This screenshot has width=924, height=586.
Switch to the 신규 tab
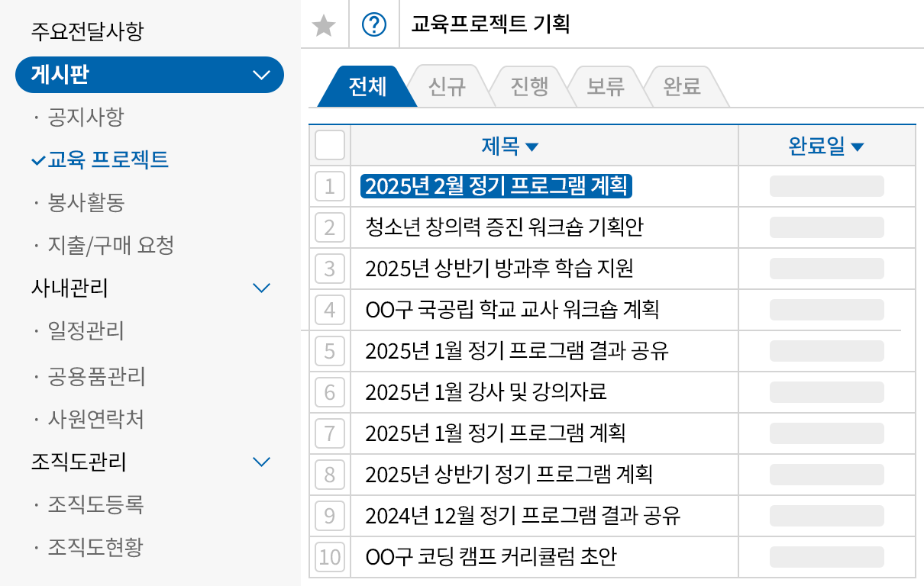pyautogui.click(x=448, y=85)
